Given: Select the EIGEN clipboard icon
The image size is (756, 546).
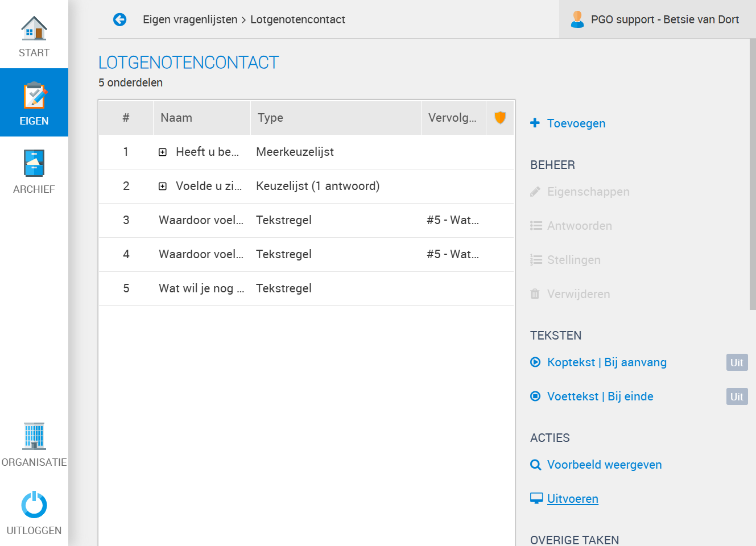Looking at the screenshot, I should click(x=35, y=96).
